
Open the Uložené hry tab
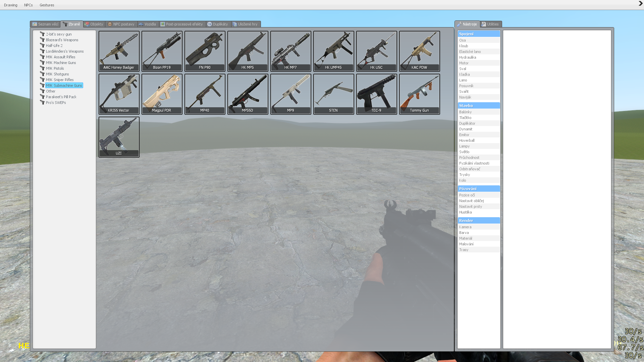[x=246, y=24]
